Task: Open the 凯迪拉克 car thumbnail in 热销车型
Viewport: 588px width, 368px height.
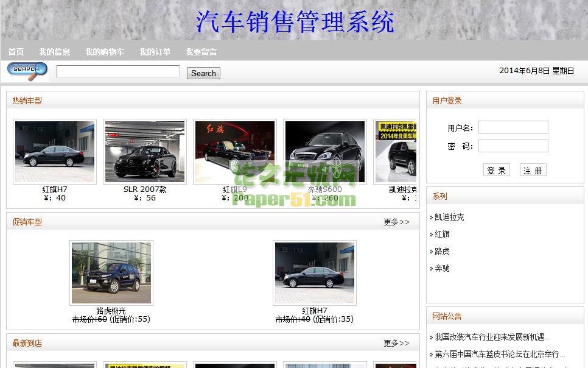Action: point(395,152)
